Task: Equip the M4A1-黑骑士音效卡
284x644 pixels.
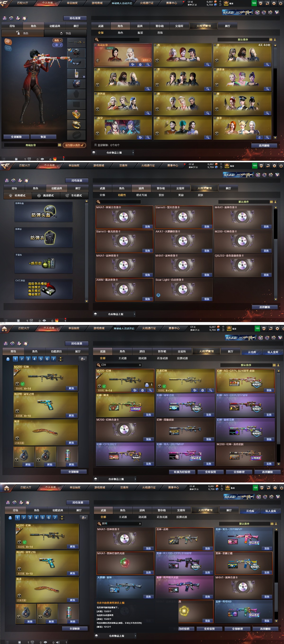Action: pyautogui.click(x=148, y=227)
